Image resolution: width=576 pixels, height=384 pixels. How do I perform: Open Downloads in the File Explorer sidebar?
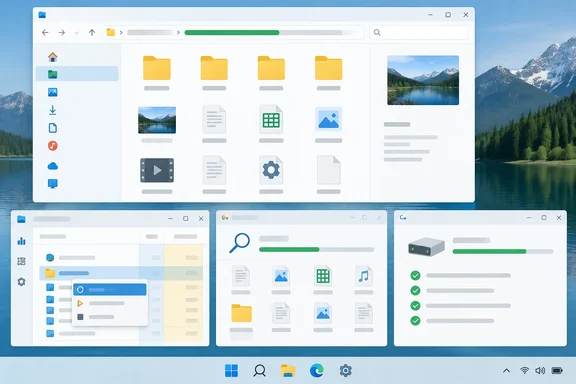[53, 110]
